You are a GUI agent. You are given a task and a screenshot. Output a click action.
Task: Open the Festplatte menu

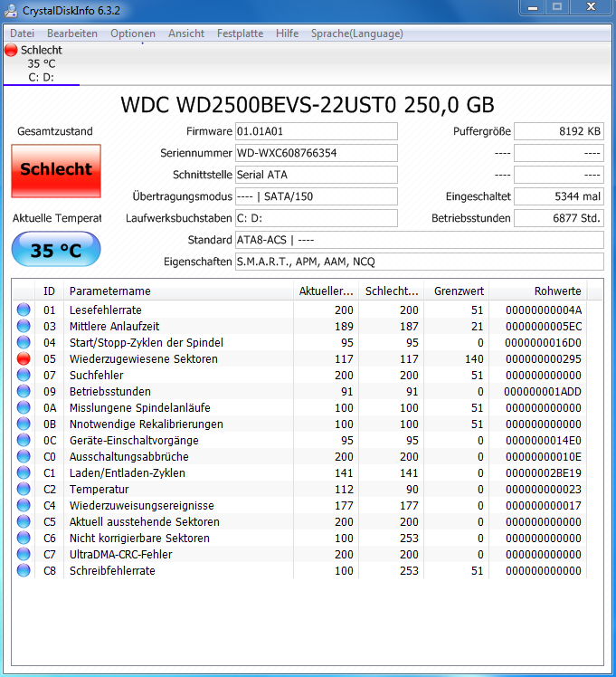(240, 33)
